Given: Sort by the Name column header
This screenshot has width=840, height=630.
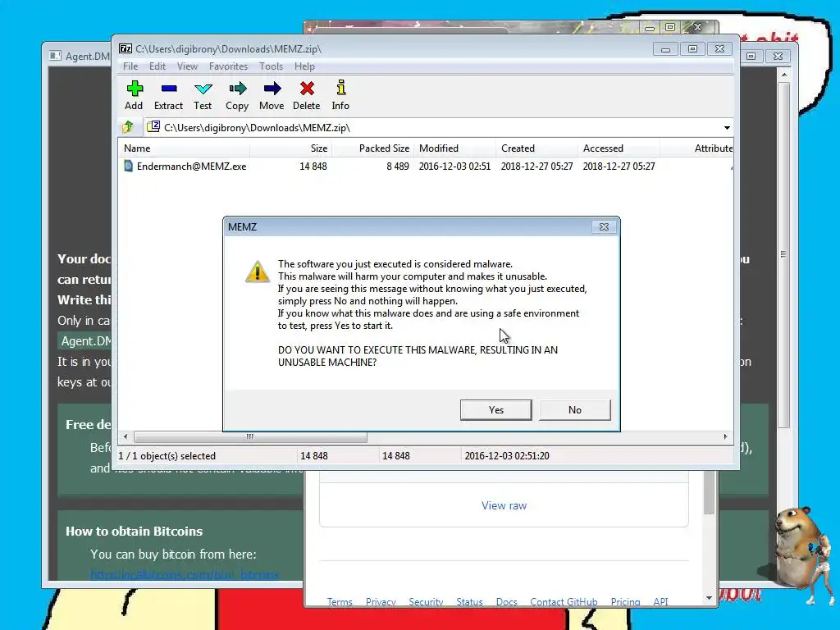Looking at the screenshot, I should [x=184, y=148].
